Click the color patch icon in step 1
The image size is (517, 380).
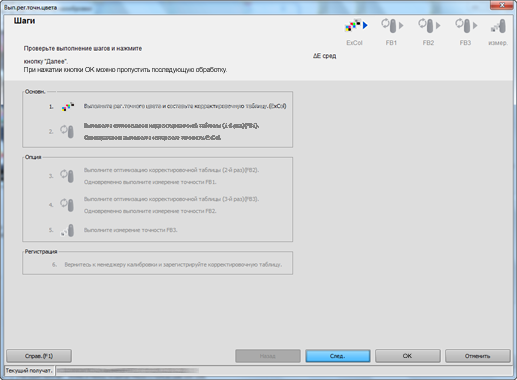pos(68,106)
